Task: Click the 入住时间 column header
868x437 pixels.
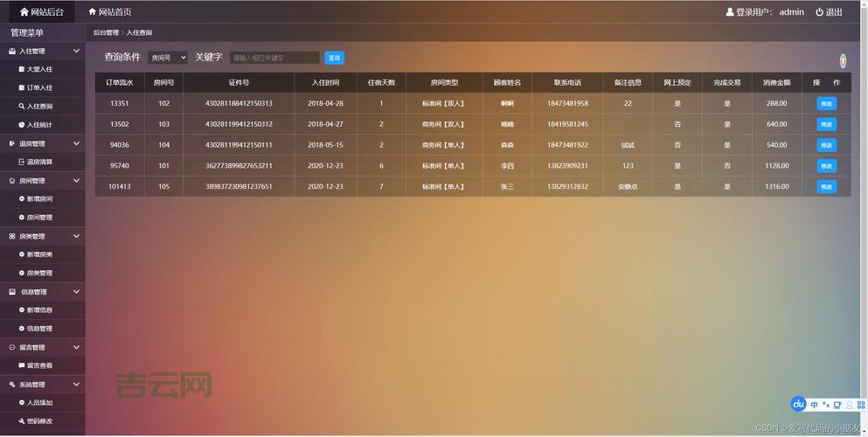Action: click(325, 82)
